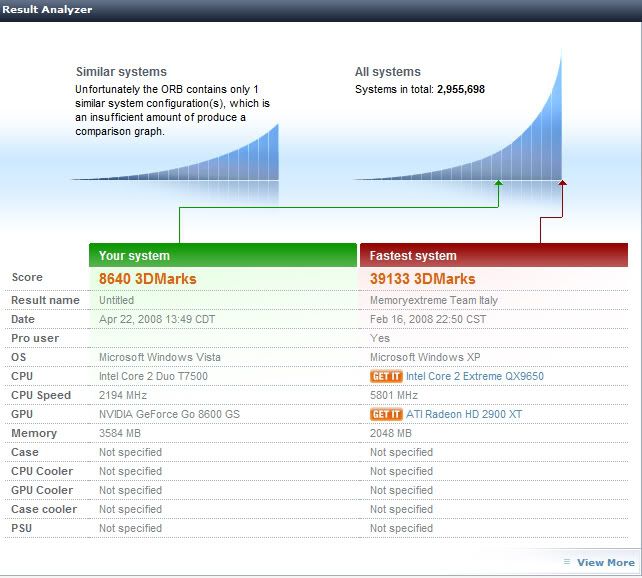The image size is (642, 578).
Task: Click the CPU Speed row label
Action: pyautogui.click(x=41, y=395)
